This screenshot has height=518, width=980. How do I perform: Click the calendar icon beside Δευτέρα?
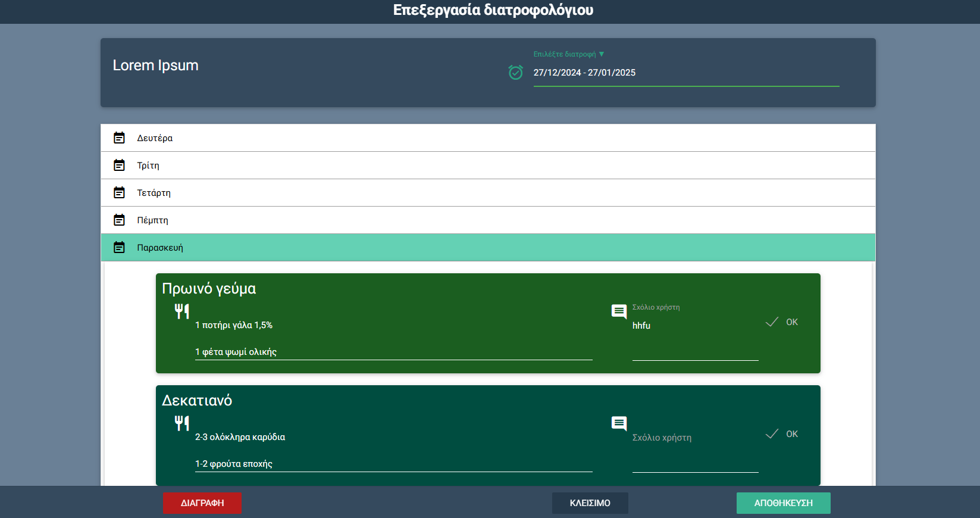point(119,138)
